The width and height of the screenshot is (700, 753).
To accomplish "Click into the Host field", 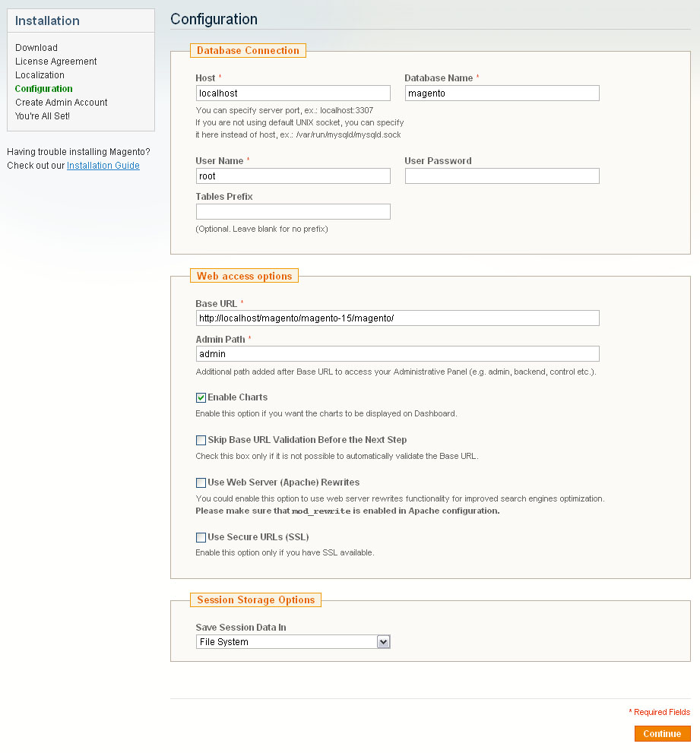I will (293, 93).
